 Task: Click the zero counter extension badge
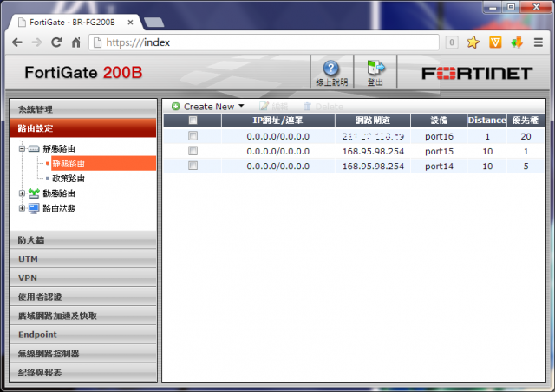pos(452,42)
